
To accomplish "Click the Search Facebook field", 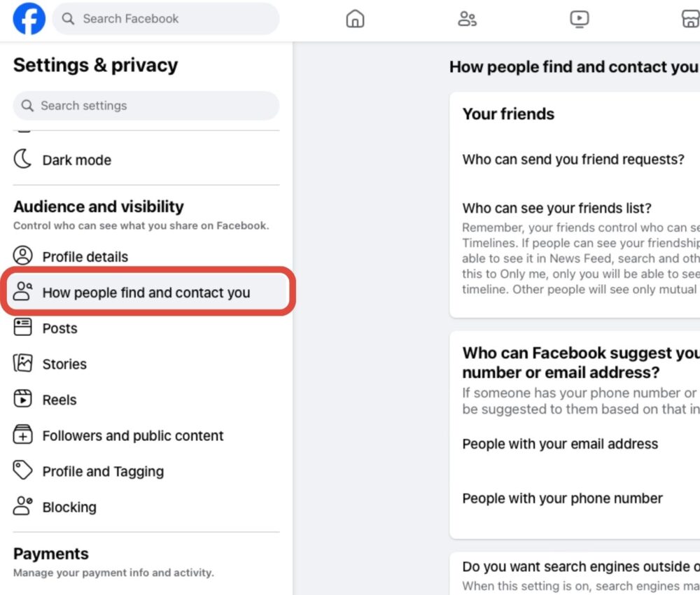I will pyautogui.click(x=165, y=19).
